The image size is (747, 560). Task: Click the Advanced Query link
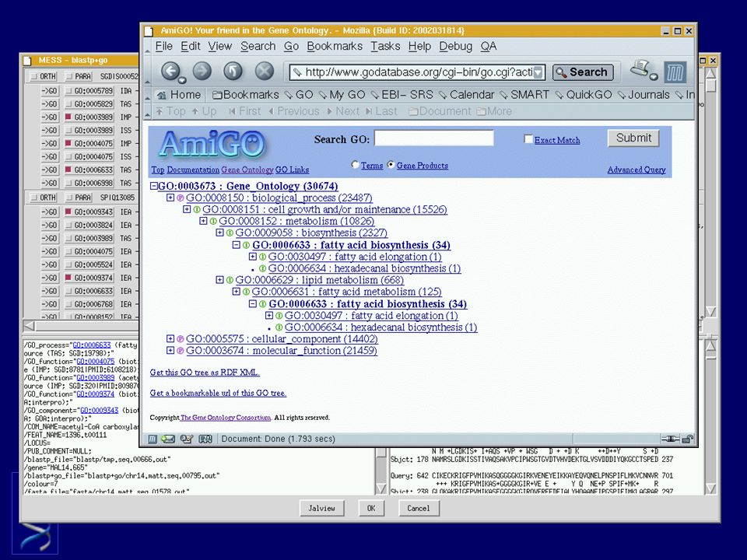click(637, 170)
